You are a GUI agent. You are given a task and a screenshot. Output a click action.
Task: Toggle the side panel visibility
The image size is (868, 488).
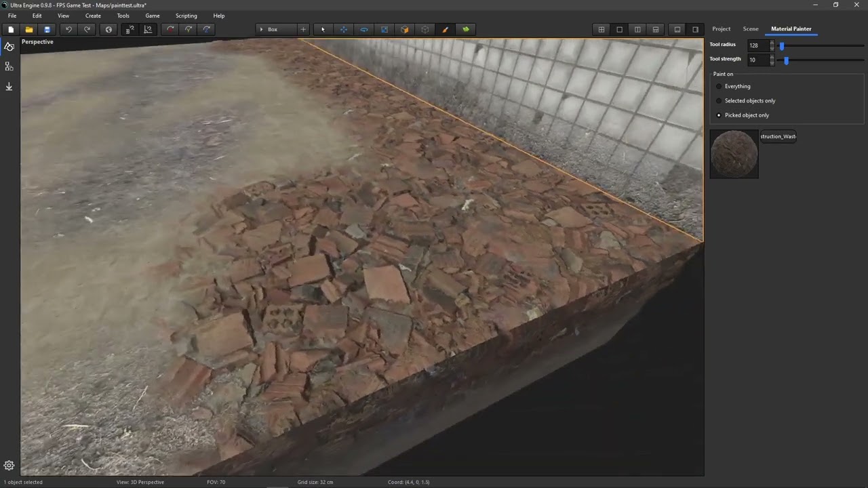695,29
